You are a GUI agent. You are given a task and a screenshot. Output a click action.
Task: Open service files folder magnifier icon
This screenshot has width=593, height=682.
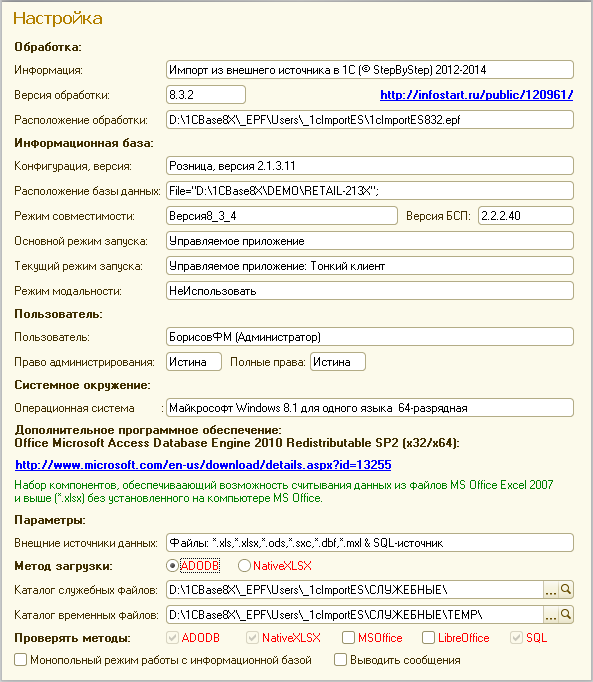[566, 590]
